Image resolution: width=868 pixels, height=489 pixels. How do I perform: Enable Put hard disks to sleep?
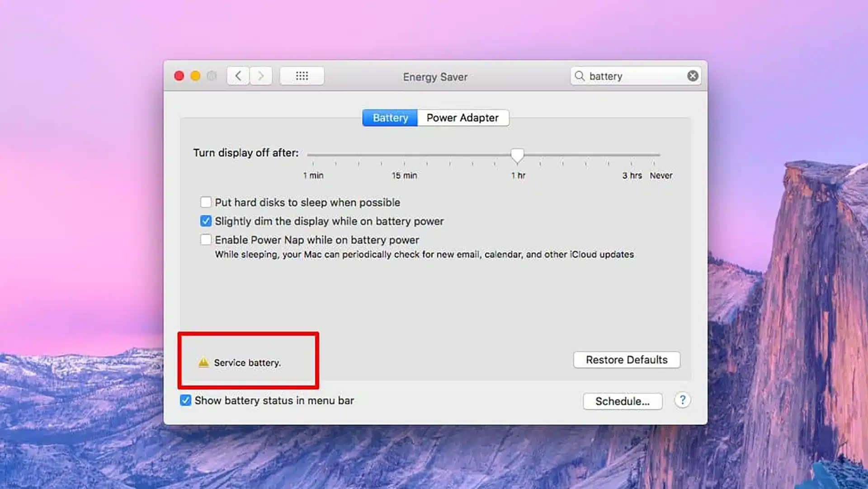coord(206,202)
